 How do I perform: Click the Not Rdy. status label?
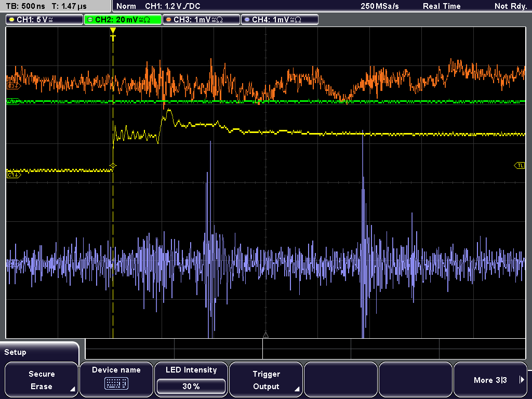point(511,6)
